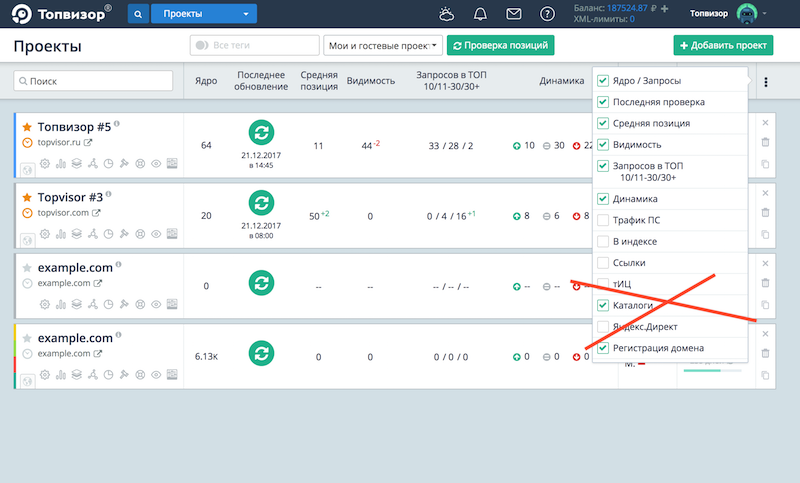Click the Проверка позиций button
Screen dimensions: 800x483
(500, 46)
